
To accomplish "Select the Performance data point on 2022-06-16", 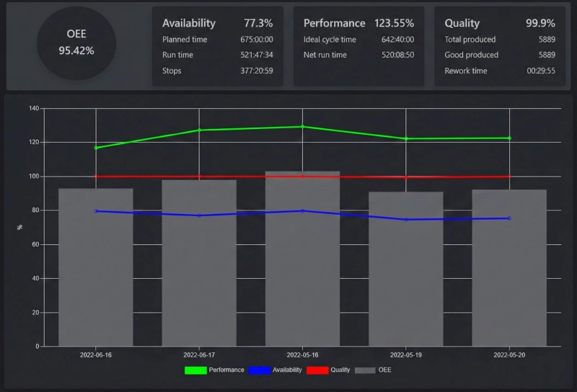I will (x=96, y=148).
